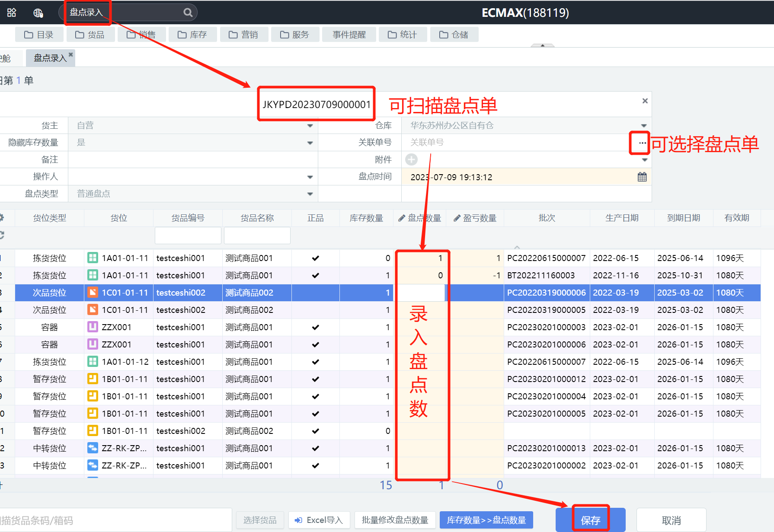Expand the 货主 dropdown
The image size is (774, 532).
coord(310,126)
